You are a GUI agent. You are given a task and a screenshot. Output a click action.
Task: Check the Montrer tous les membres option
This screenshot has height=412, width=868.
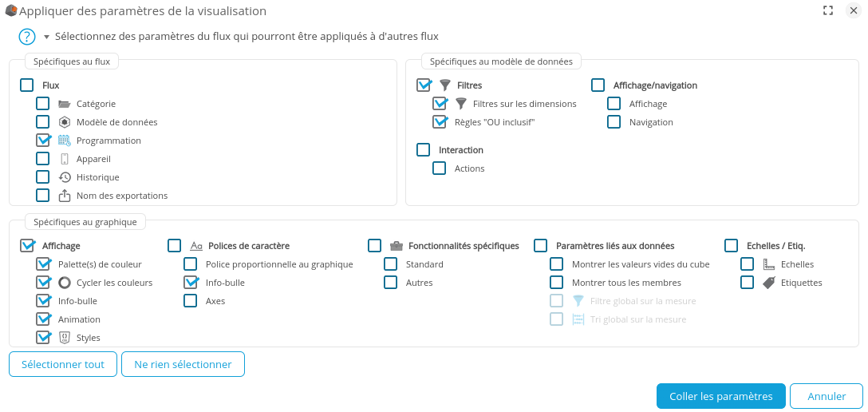pos(556,283)
